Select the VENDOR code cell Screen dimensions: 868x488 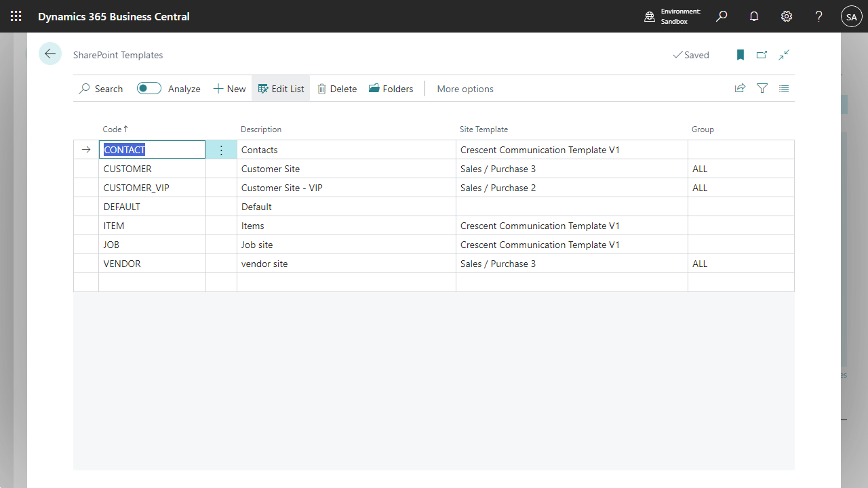coord(152,264)
